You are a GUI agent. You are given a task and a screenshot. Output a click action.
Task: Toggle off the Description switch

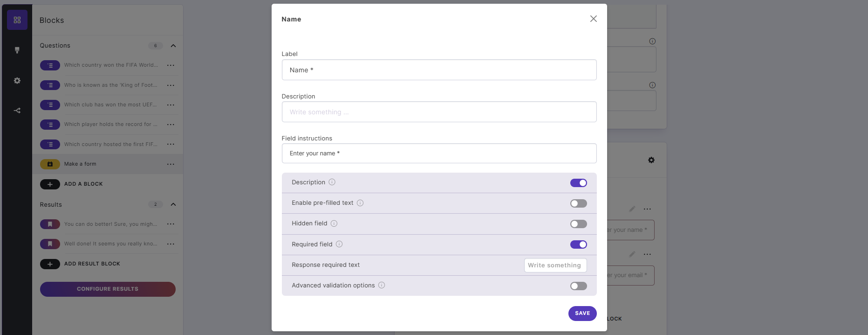(x=578, y=183)
